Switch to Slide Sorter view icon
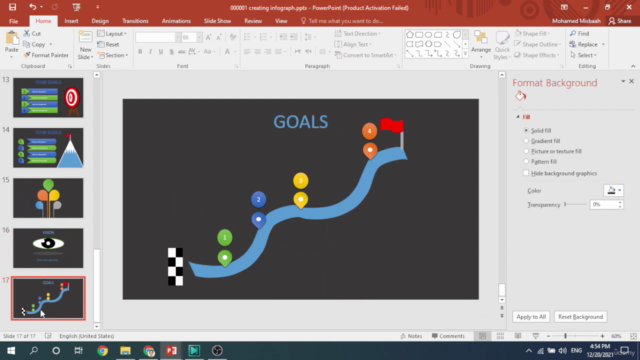The image size is (640, 360). [500, 336]
